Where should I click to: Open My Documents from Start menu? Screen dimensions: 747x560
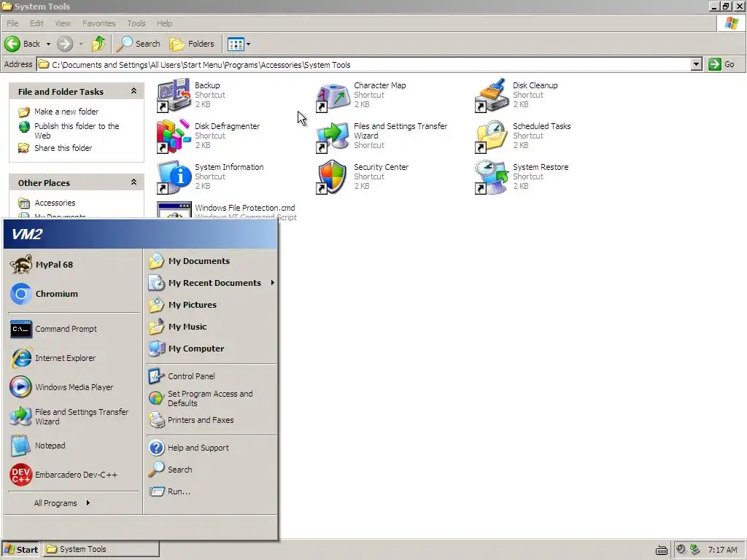[x=211, y=261]
